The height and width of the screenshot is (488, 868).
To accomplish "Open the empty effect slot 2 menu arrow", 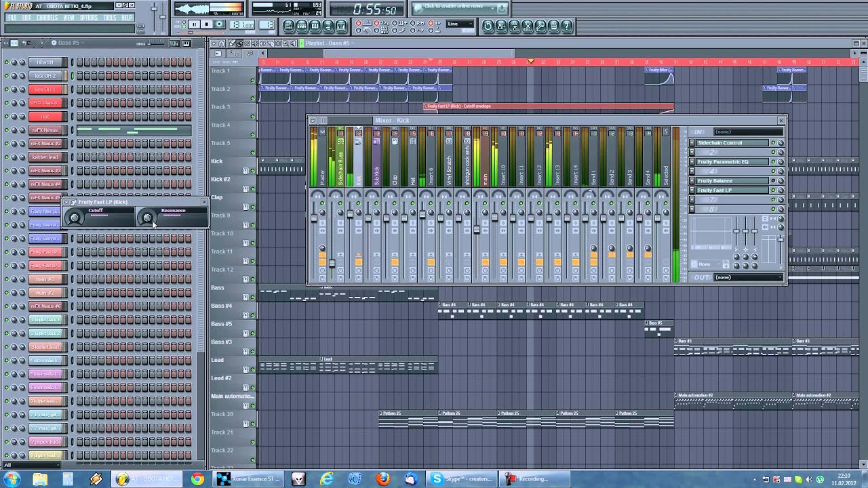I will 692,152.
